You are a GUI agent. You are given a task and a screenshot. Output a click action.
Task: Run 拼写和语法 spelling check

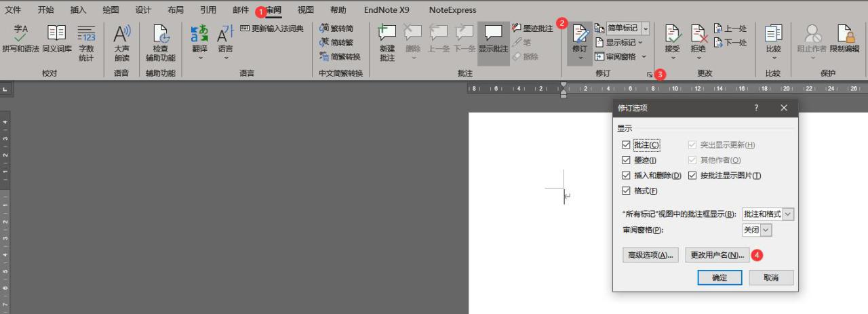click(x=20, y=42)
